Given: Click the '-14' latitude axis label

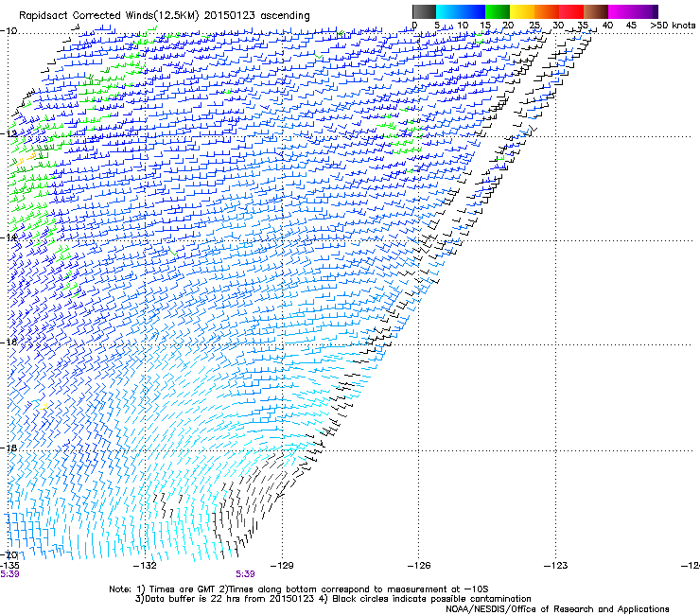Looking at the screenshot, I should 9,237.
